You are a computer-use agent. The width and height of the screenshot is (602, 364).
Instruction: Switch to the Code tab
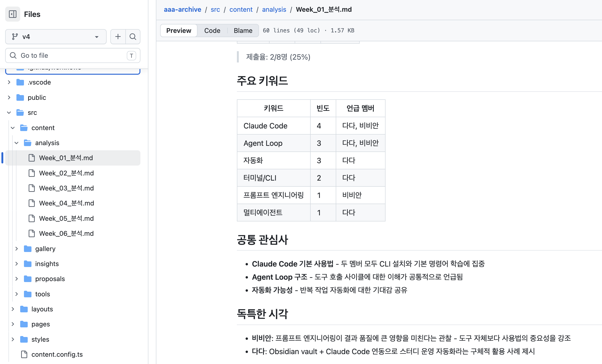(212, 31)
